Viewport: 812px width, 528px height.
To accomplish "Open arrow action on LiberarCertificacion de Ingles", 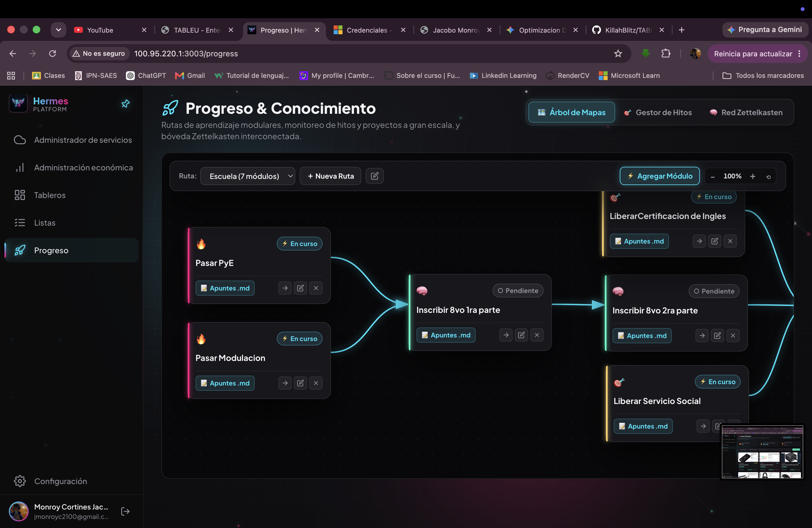I will [x=699, y=241].
